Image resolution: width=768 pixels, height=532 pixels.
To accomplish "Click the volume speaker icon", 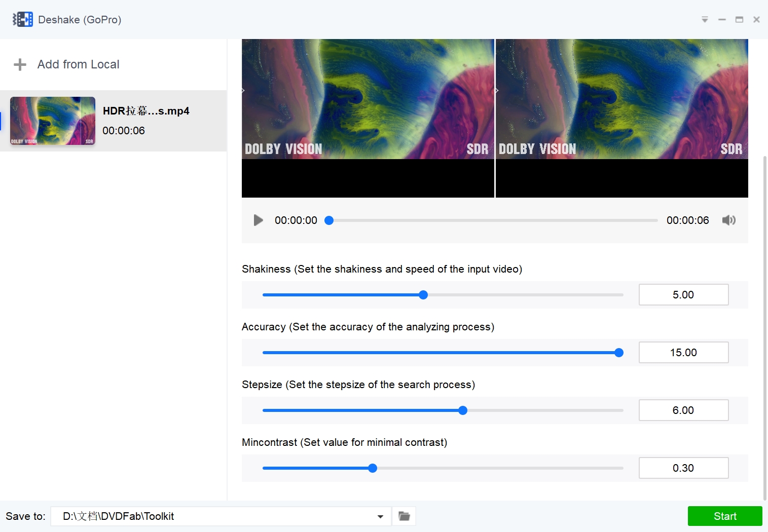I will point(728,220).
